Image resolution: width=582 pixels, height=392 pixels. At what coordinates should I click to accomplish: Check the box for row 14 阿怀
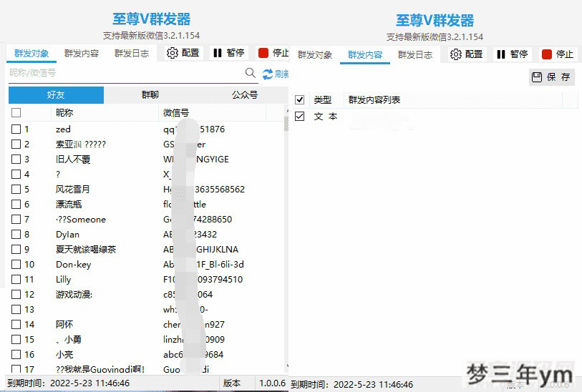[x=16, y=325]
